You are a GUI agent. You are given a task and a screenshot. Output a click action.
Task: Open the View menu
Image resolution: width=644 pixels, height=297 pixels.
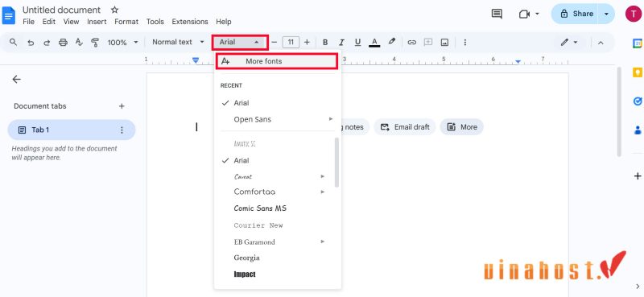tap(71, 22)
